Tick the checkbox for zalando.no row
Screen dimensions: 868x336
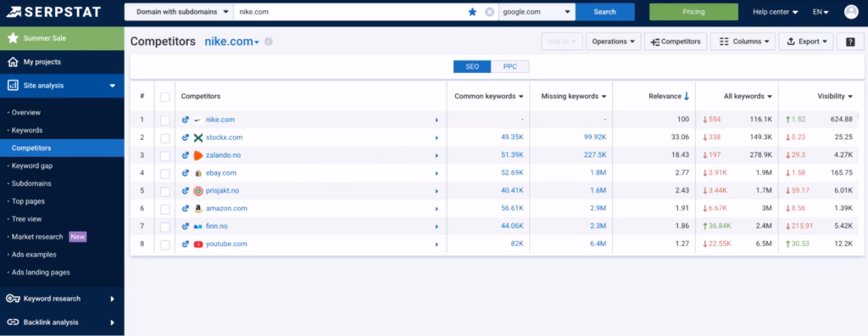165,156
